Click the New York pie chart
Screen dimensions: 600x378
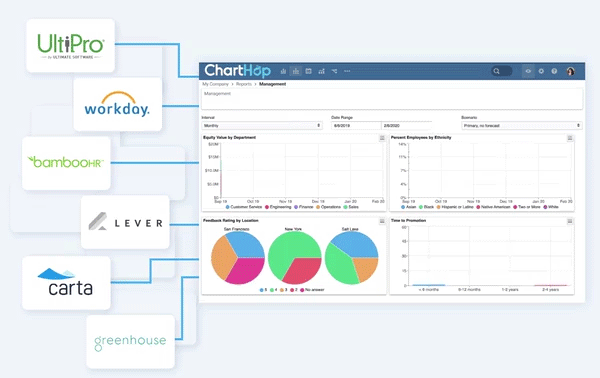(x=295, y=258)
